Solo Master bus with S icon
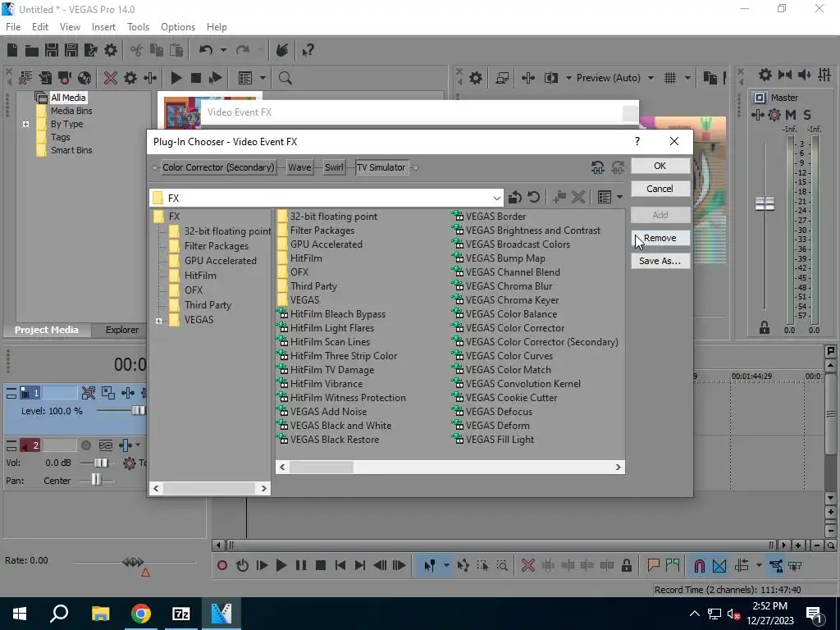 point(807,115)
